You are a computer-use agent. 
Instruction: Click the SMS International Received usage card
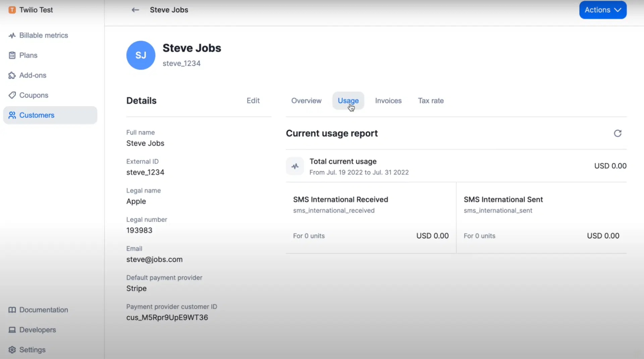click(x=371, y=218)
